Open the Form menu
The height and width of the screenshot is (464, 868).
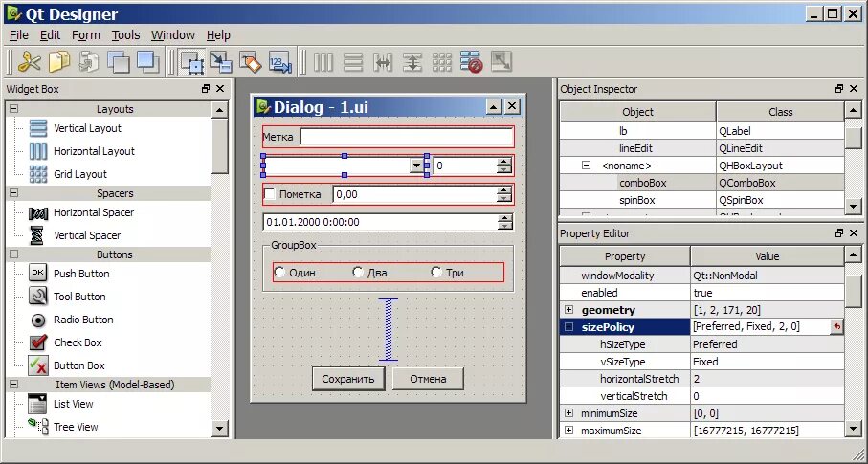(86, 35)
